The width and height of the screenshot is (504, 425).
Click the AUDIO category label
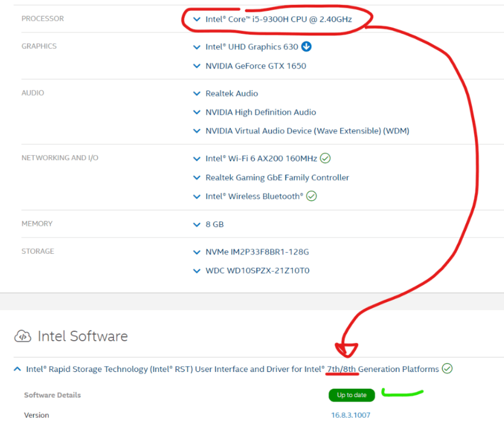point(33,93)
